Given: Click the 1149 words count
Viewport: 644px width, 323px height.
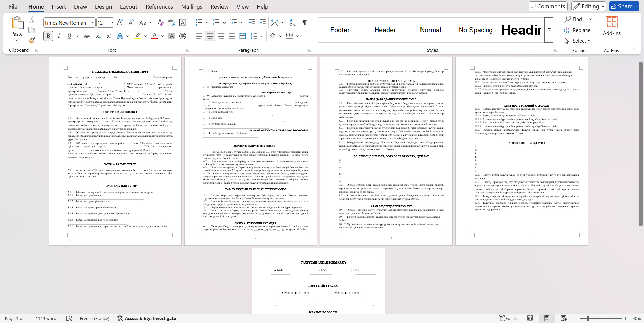Looking at the screenshot, I should click(x=47, y=318).
